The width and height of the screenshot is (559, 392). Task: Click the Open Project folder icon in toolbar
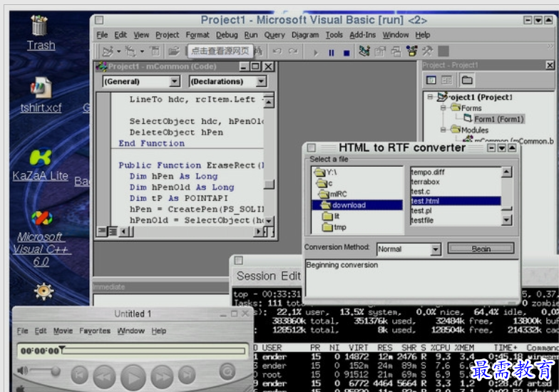click(x=174, y=51)
